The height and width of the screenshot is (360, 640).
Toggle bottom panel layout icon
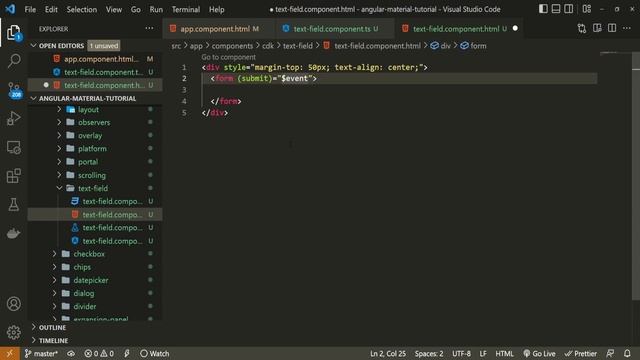coord(556,9)
